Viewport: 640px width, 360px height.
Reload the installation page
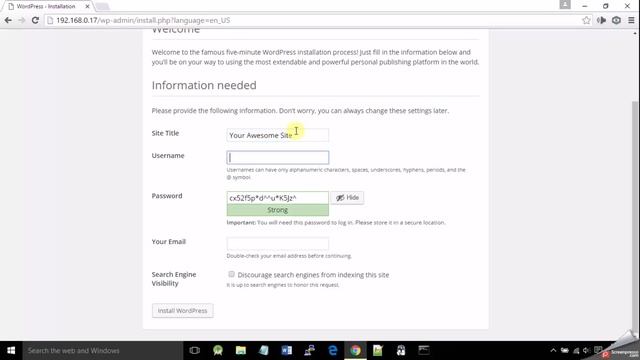click(35, 20)
